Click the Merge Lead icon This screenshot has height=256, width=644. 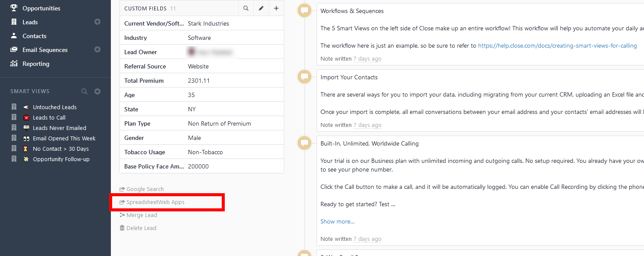click(122, 215)
